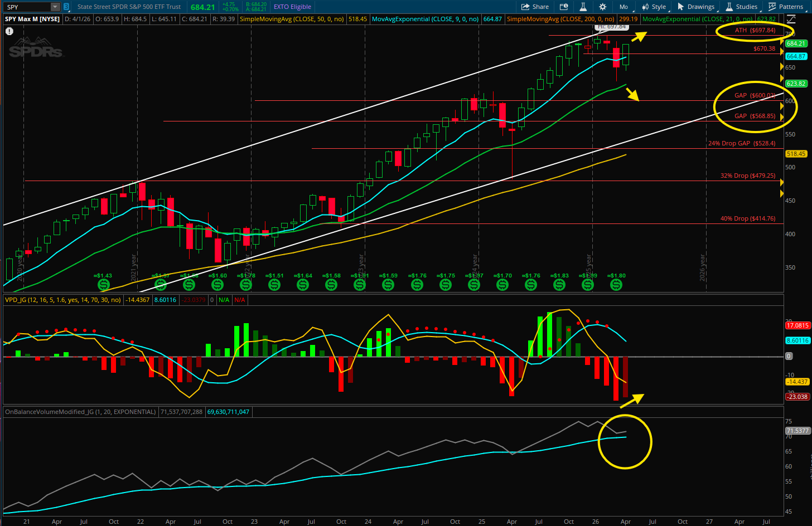Open the SPY symbol dropdown arrow
The width and height of the screenshot is (812, 526).
55,7
